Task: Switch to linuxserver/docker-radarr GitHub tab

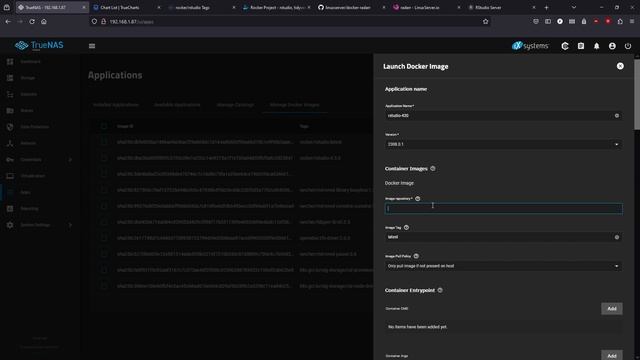Action: tap(351, 7)
